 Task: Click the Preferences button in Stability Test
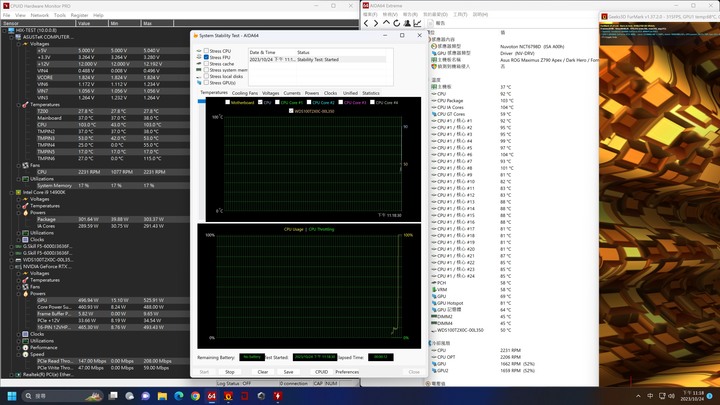[x=347, y=372]
